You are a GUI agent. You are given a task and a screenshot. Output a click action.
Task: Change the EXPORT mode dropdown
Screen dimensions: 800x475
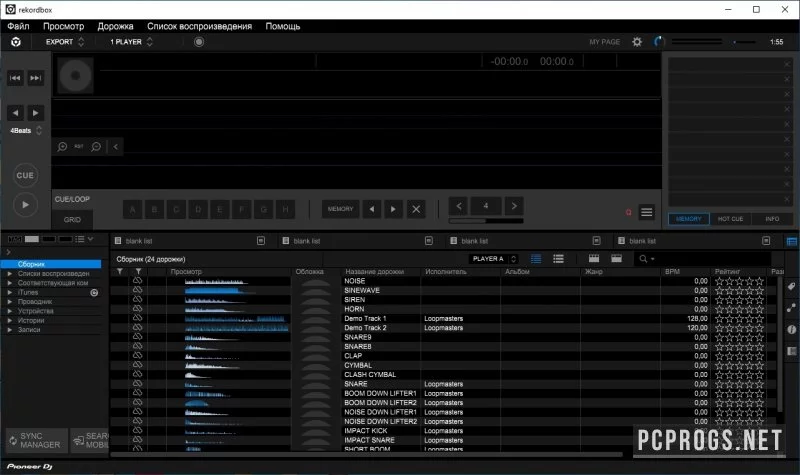[65, 42]
